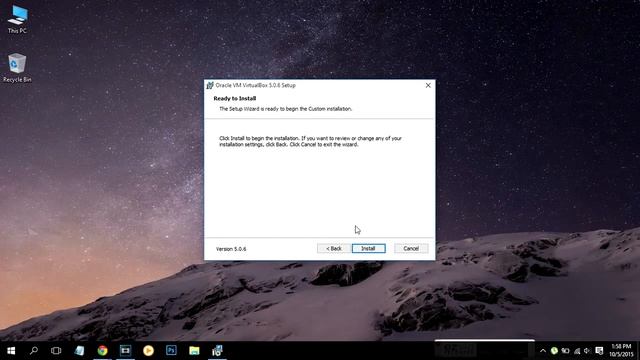
Task: Open Photoshop from the taskbar
Action: click(x=171, y=351)
